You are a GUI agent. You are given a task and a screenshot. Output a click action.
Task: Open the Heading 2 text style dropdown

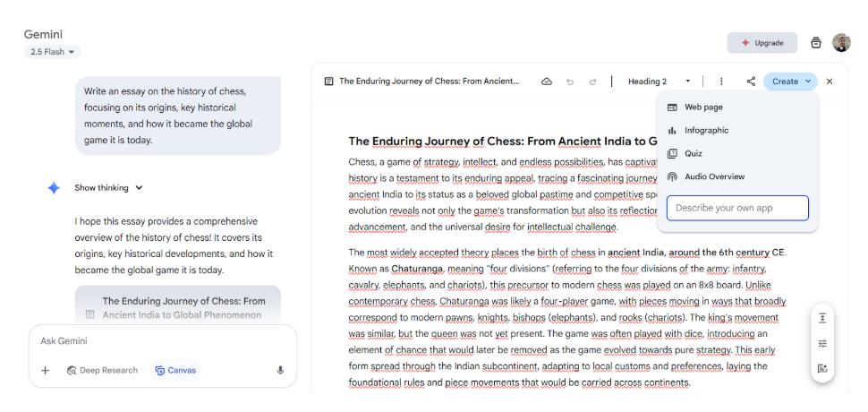tap(659, 82)
